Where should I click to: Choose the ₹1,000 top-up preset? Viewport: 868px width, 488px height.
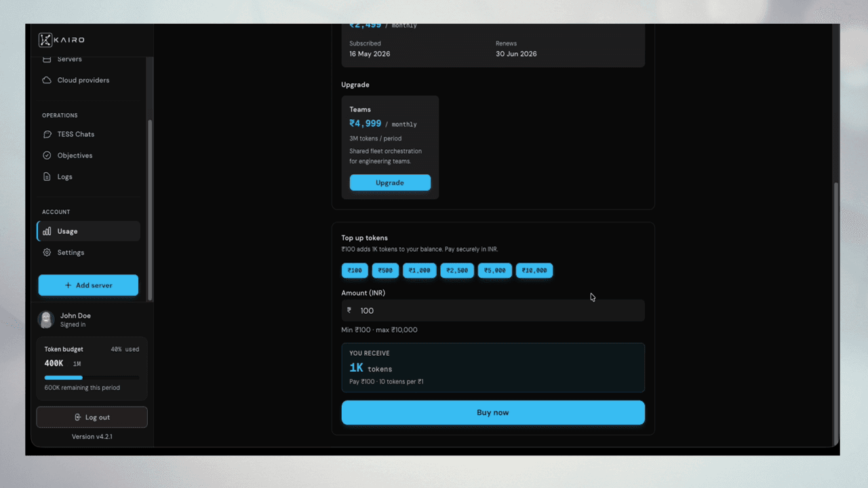420,270
